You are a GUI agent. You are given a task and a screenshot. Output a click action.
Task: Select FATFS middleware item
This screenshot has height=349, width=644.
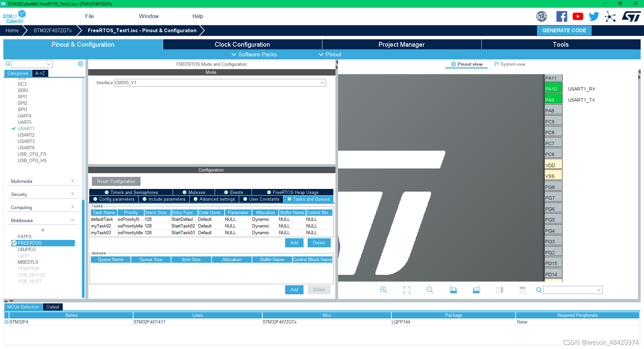[24, 237]
